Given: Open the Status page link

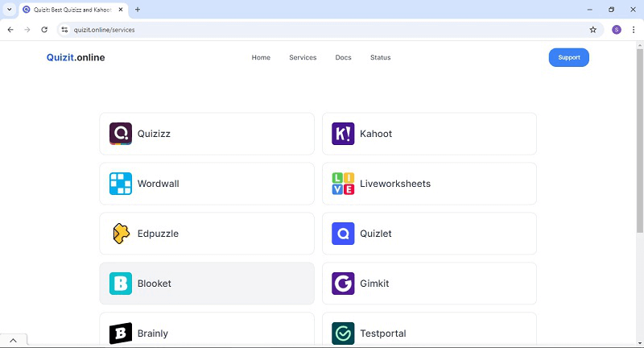Looking at the screenshot, I should 380,58.
